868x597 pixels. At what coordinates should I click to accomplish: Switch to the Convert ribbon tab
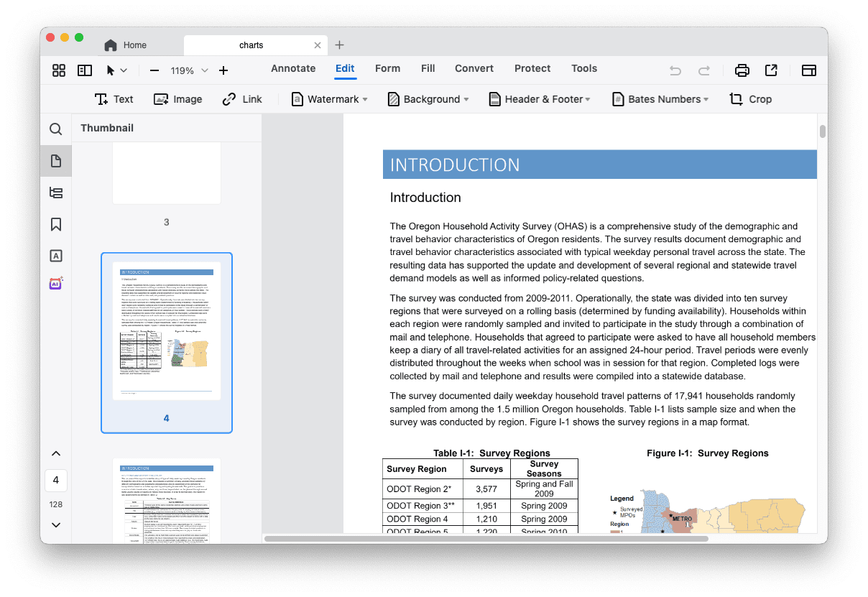(474, 68)
